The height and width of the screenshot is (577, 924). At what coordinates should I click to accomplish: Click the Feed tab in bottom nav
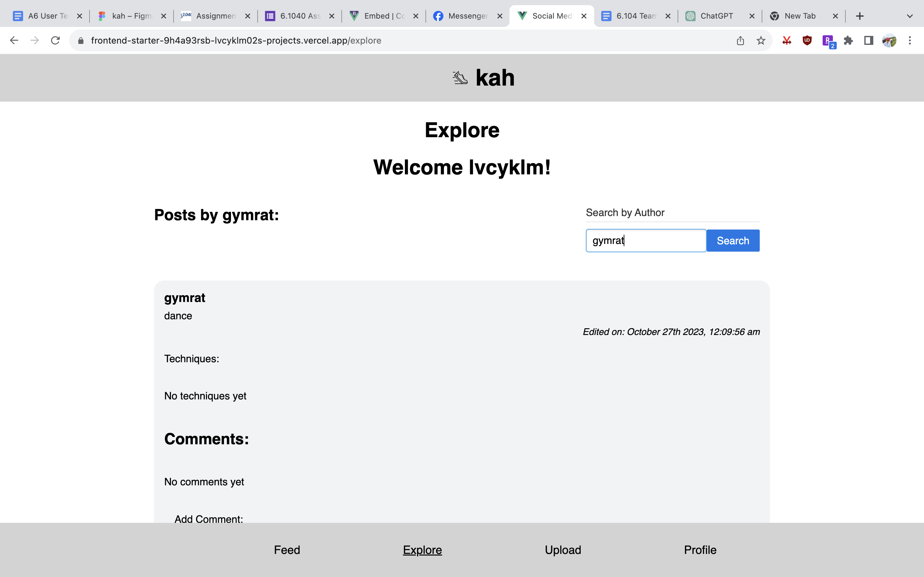287,550
